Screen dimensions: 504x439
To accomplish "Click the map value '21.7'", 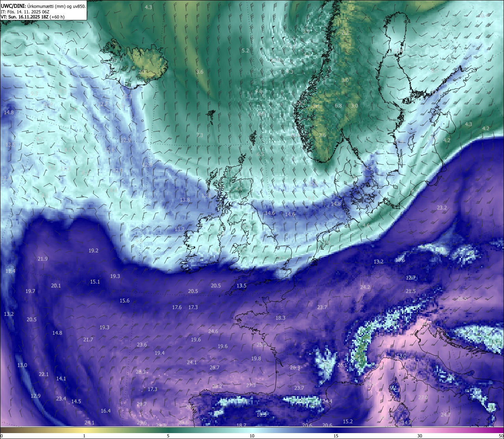I will (x=88, y=339).
